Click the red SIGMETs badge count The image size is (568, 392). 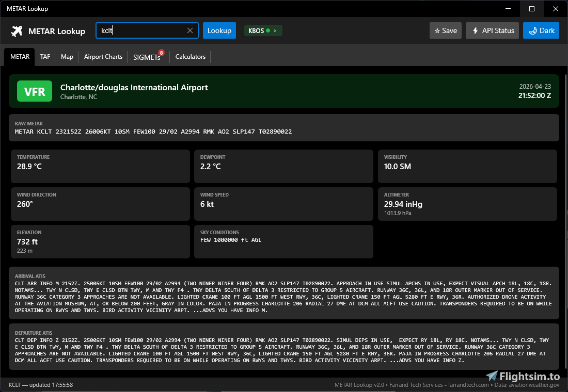click(x=161, y=53)
